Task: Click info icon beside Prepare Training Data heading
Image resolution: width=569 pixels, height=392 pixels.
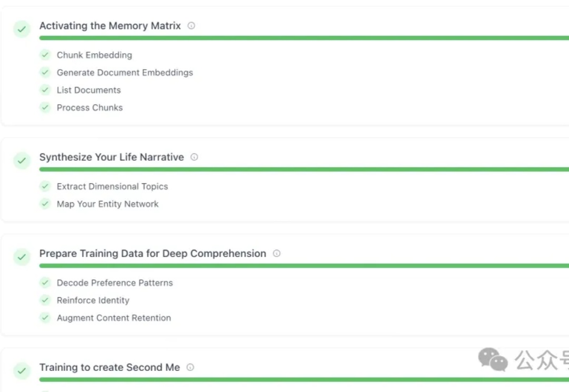Action: [277, 253]
